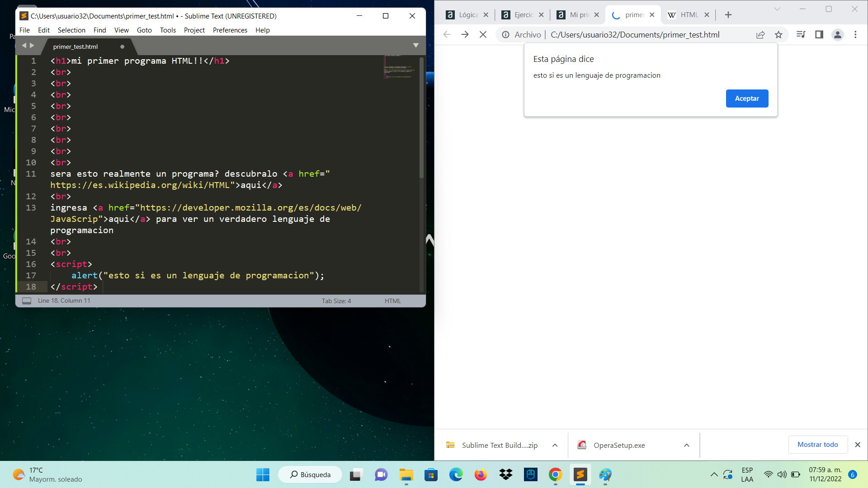This screenshot has height=488, width=868.
Task: Close the unsaved primer_test.html tab dot
Action: coord(122,47)
